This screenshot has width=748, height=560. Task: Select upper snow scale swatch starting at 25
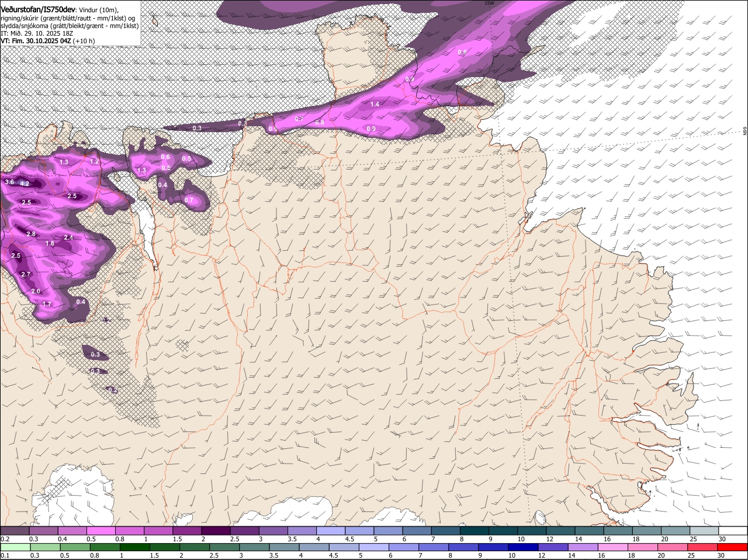(x=705, y=530)
